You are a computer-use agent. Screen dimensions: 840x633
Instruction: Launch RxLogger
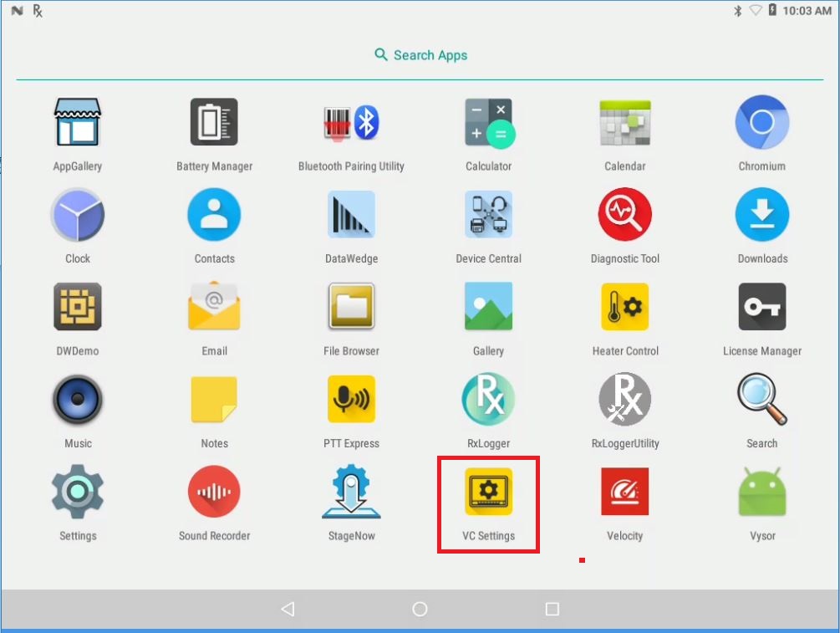489,400
